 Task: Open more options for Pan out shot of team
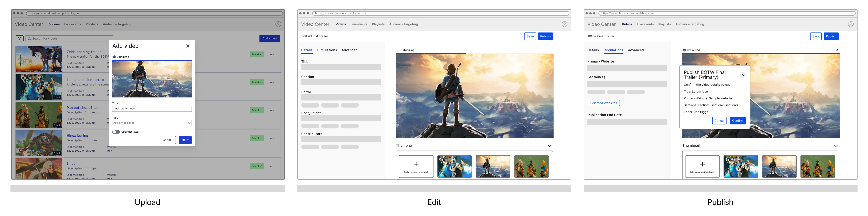[x=272, y=110]
